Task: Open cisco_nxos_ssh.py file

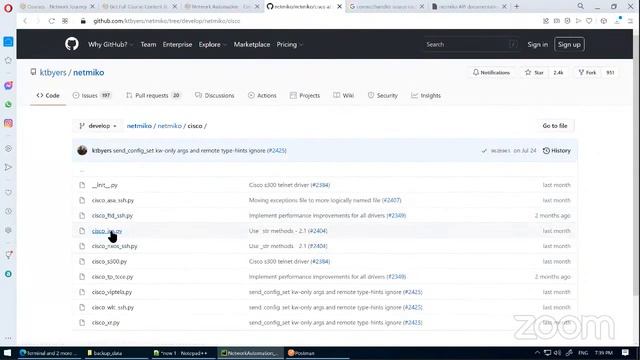Action: click(115, 246)
